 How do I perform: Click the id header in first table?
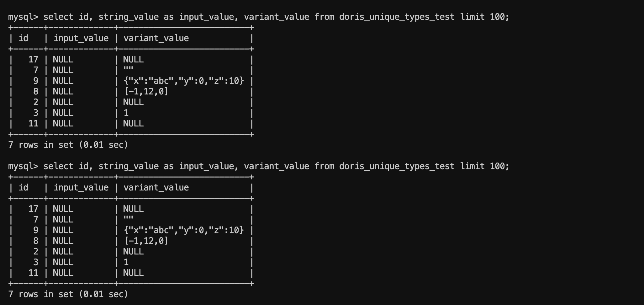24,38
